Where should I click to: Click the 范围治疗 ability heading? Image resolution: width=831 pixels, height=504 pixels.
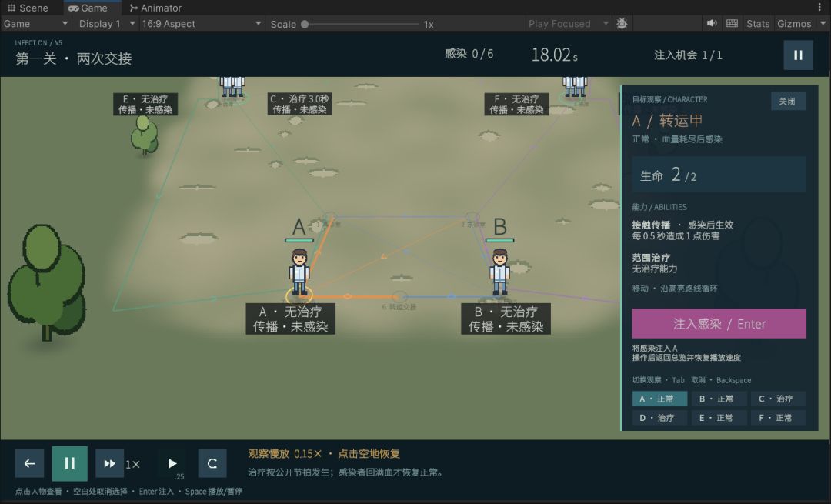651,258
